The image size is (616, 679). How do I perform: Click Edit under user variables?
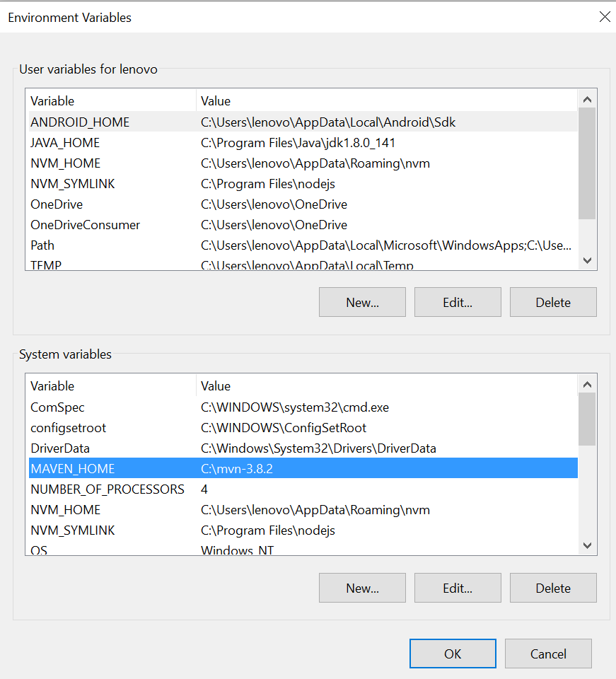click(458, 302)
